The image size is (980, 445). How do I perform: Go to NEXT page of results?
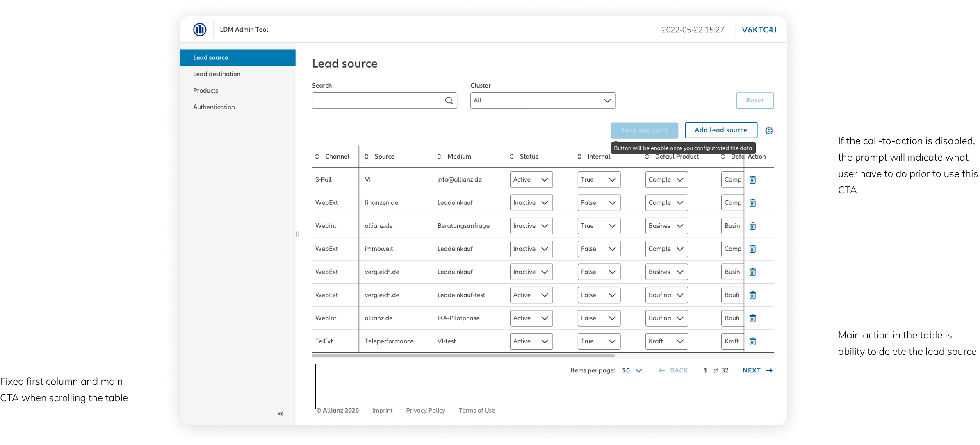pyautogui.click(x=757, y=370)
